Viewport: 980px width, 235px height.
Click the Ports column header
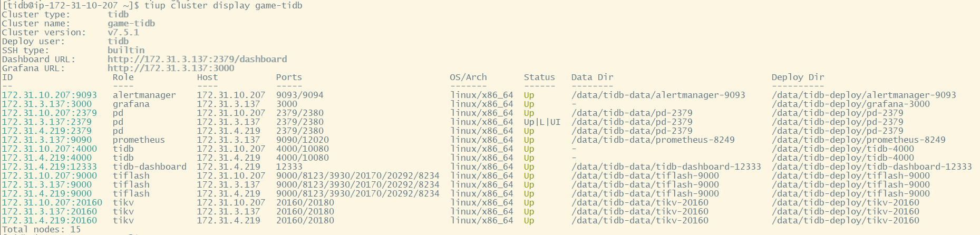(289, 77)
